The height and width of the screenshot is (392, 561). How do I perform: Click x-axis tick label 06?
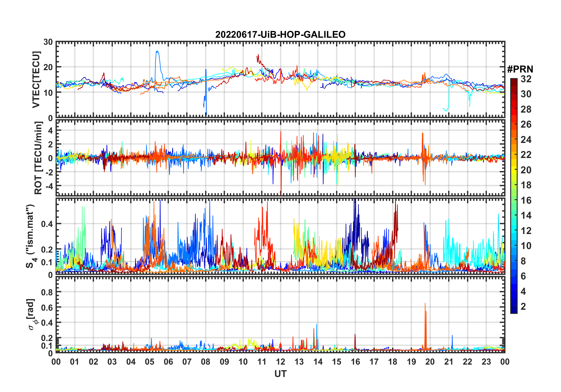click(x=168, y=362)
